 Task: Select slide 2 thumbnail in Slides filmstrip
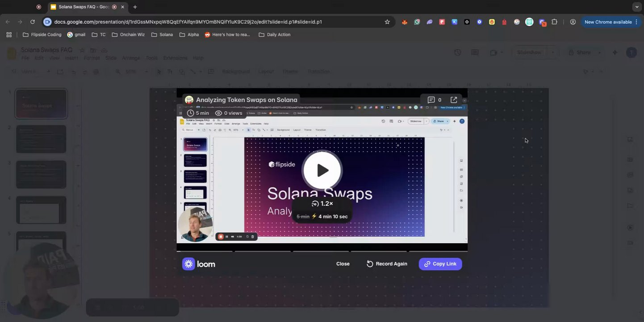[x=41, y=139]
